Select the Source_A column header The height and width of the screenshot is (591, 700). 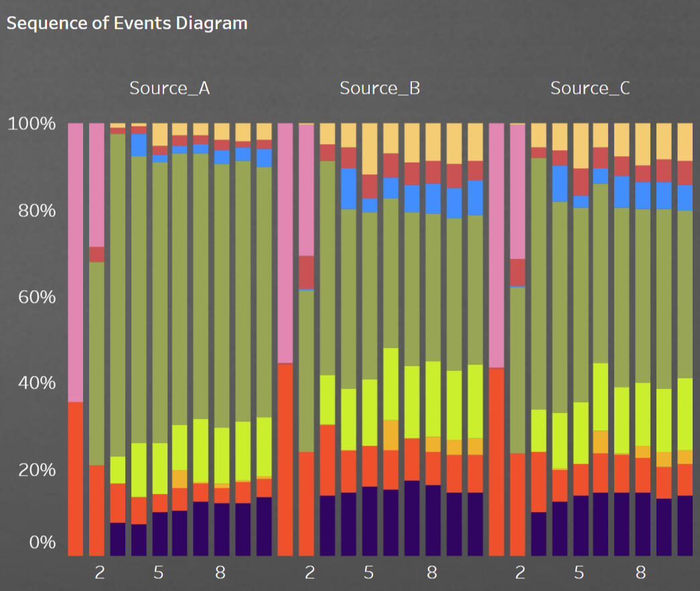pos(169,88)
